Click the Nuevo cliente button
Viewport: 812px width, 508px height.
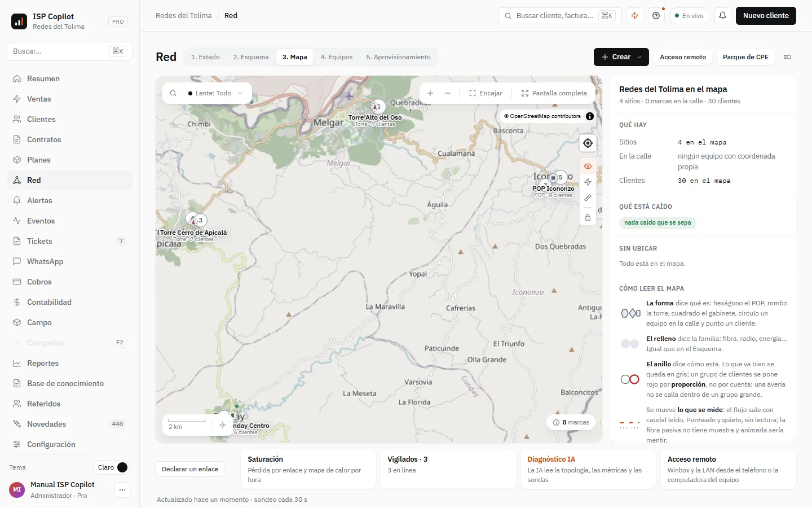coord(766,16)
